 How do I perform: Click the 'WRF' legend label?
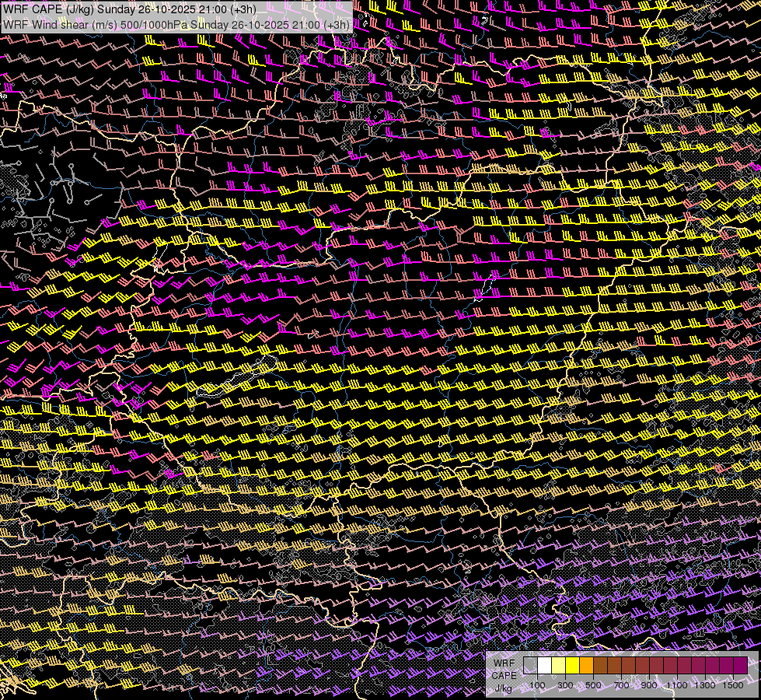pos(504,663)
